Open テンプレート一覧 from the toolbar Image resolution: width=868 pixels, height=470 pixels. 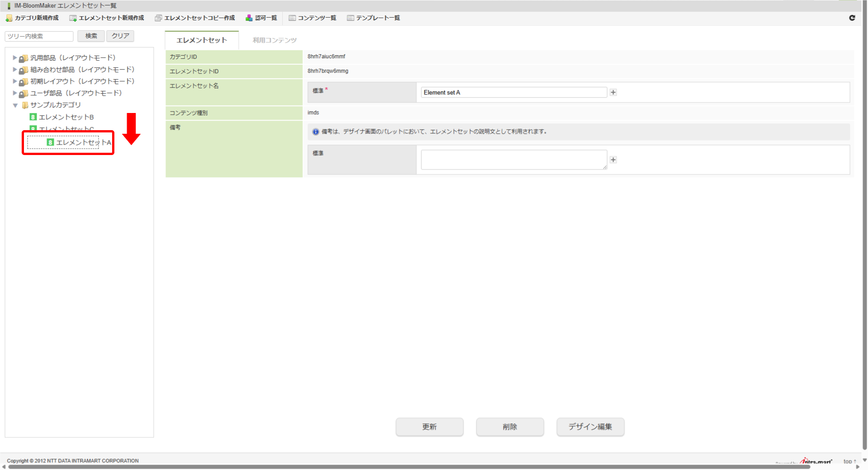point(373,18)
